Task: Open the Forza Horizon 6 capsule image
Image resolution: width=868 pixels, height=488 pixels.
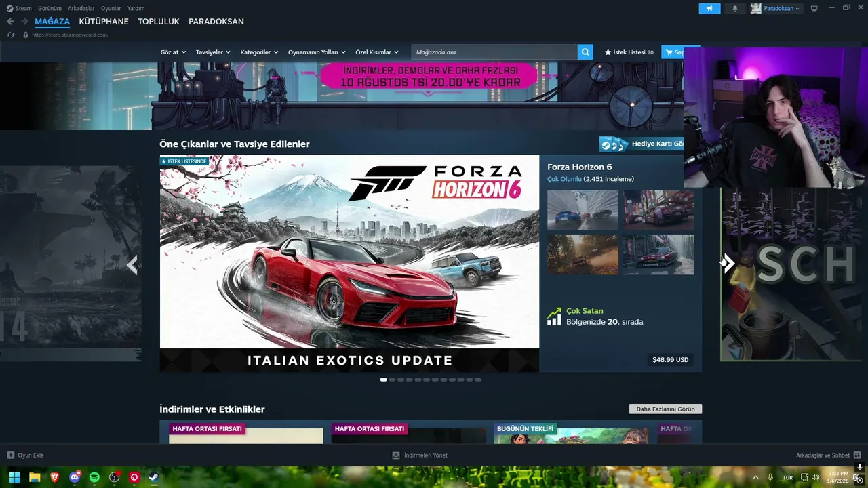Action: pyautogui.click(x=349, y=264)
